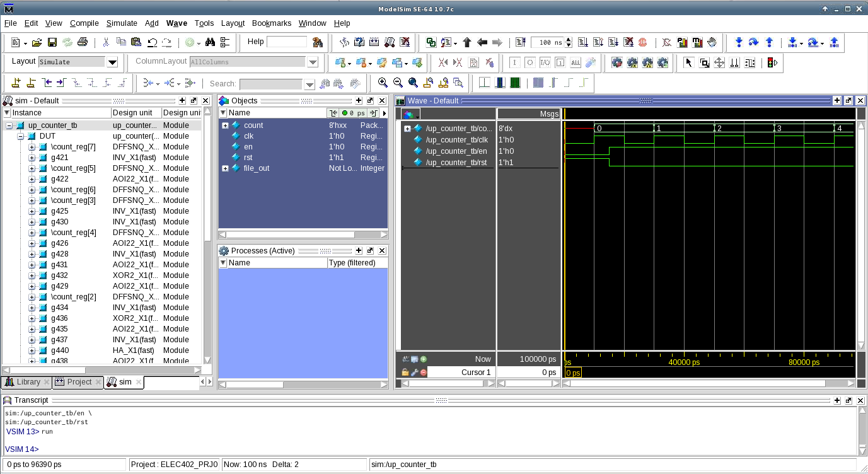
Task: Click the Print icon in toolbar
Action: click(x=82, y=42)
